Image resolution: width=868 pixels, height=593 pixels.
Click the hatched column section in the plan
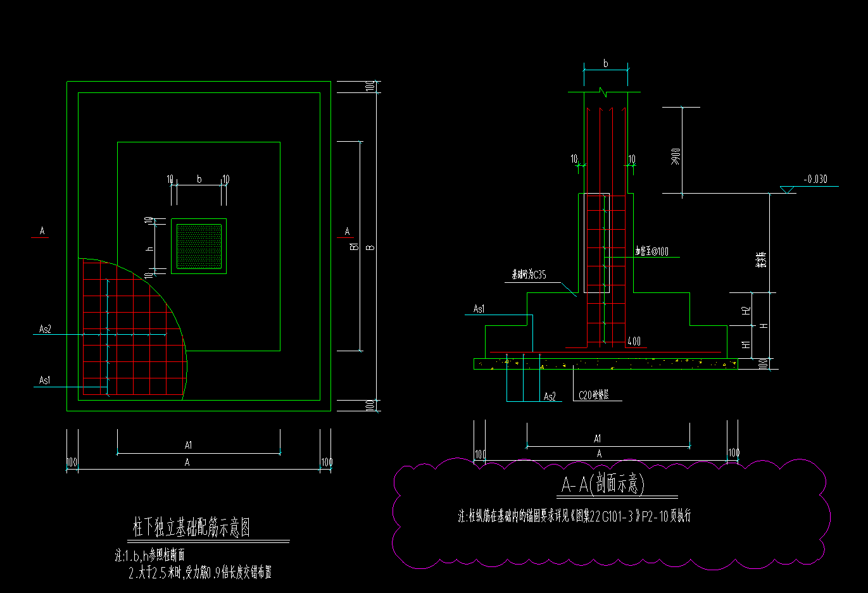[x=199, y=246]
